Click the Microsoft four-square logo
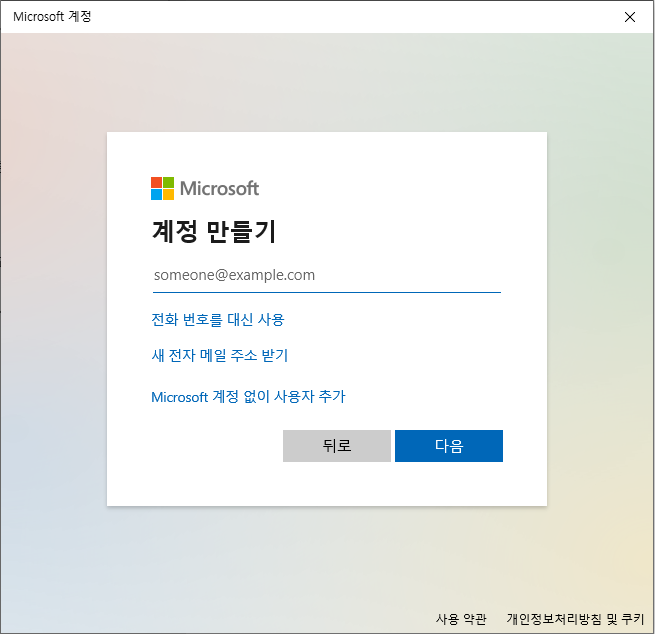 [162, 188]
